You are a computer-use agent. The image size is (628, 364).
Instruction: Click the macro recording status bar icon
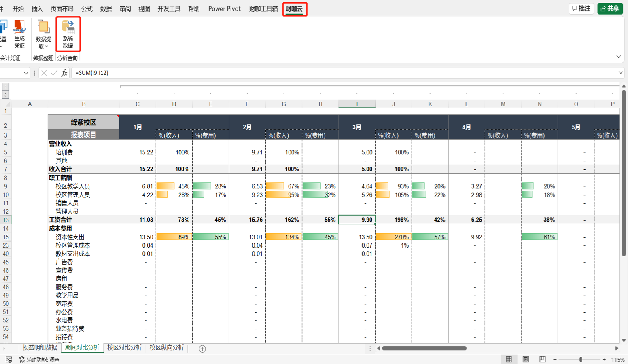[8, 360]
